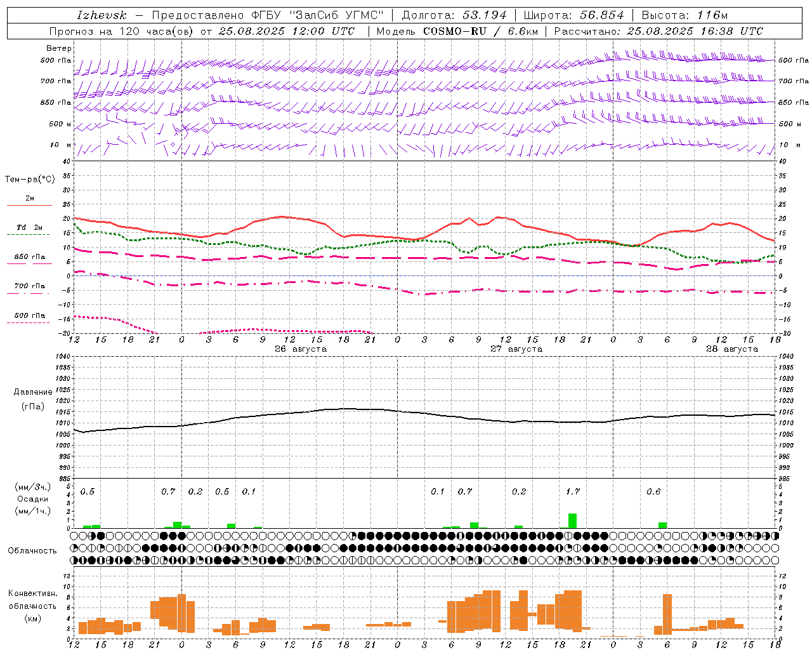Image resolution: width=812 pixels, height=650 pixels.
Task: Click the 27 августа date label
Action: tap(516, 349)
